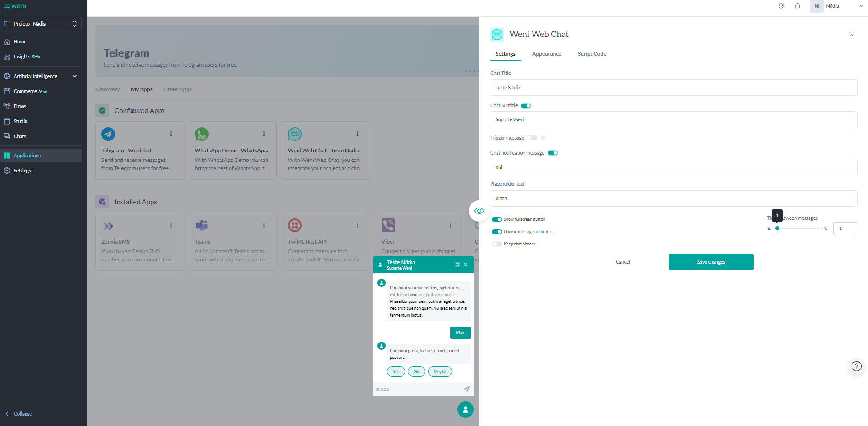Switch to the Script Code tab

coord(591,54)
